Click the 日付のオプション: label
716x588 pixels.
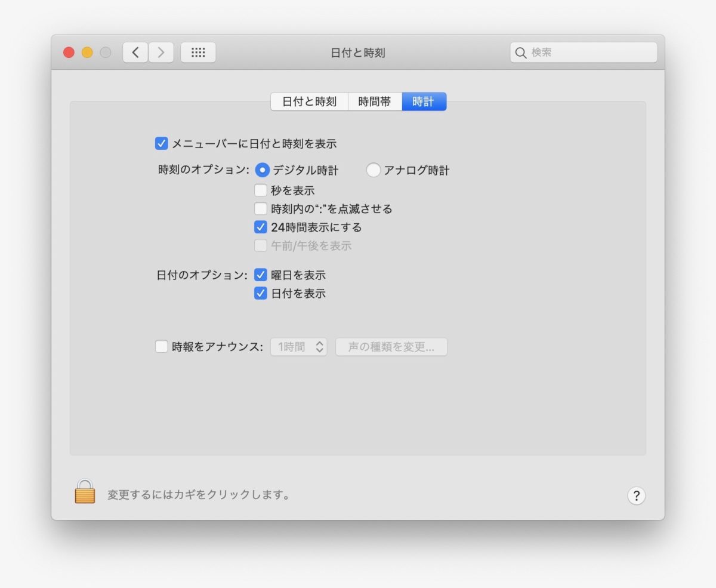tap(202, 275)
